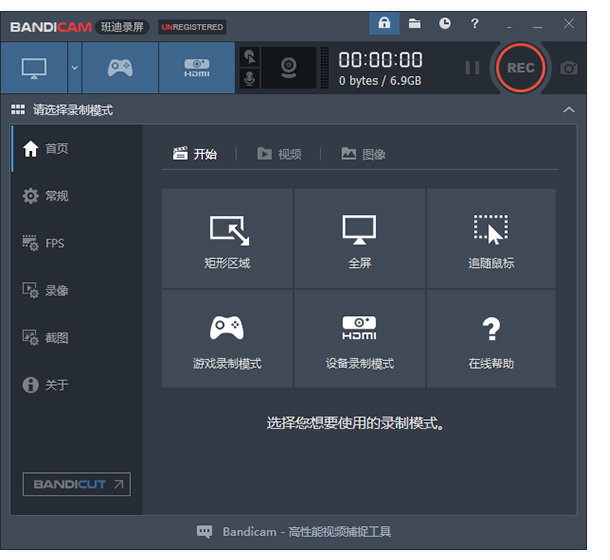Select 矩形区域 rectangle area mode tile

point(227,239)
